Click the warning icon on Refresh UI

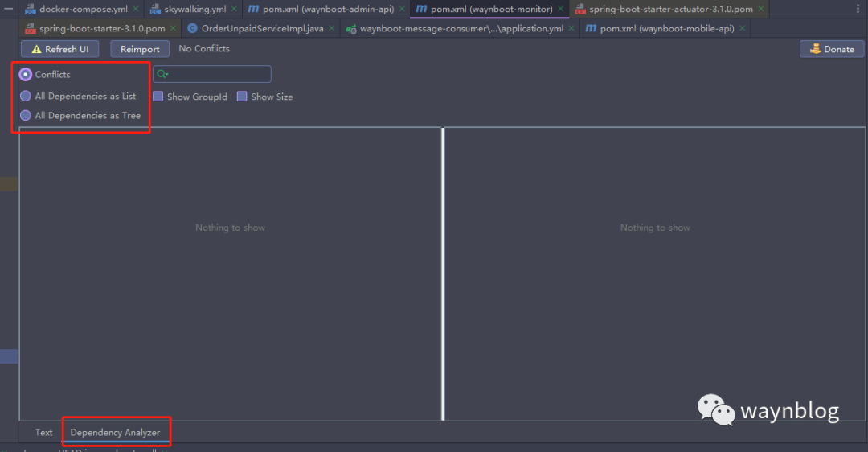pos(36,49)
